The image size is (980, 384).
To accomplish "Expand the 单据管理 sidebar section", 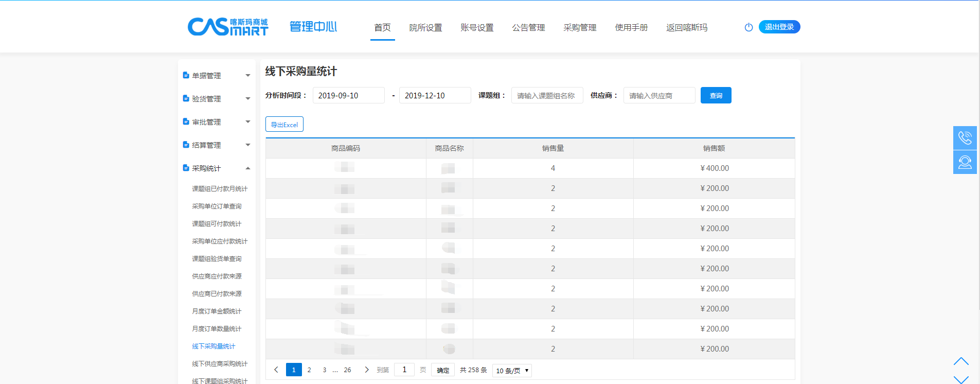I will point(217,76).
